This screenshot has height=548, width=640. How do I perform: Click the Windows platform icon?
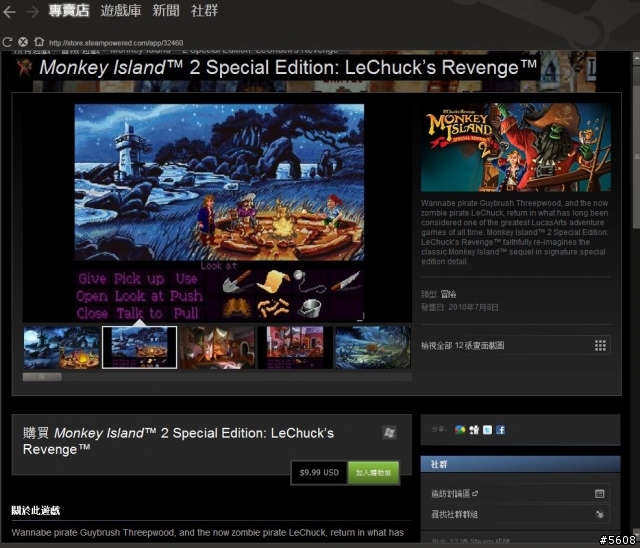(x=389, y=433)
